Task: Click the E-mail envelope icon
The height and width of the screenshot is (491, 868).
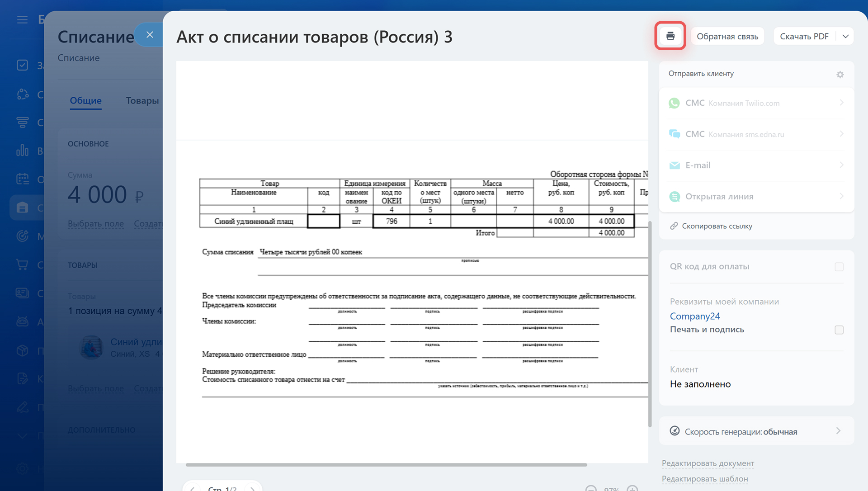Action: coord(674,165)
